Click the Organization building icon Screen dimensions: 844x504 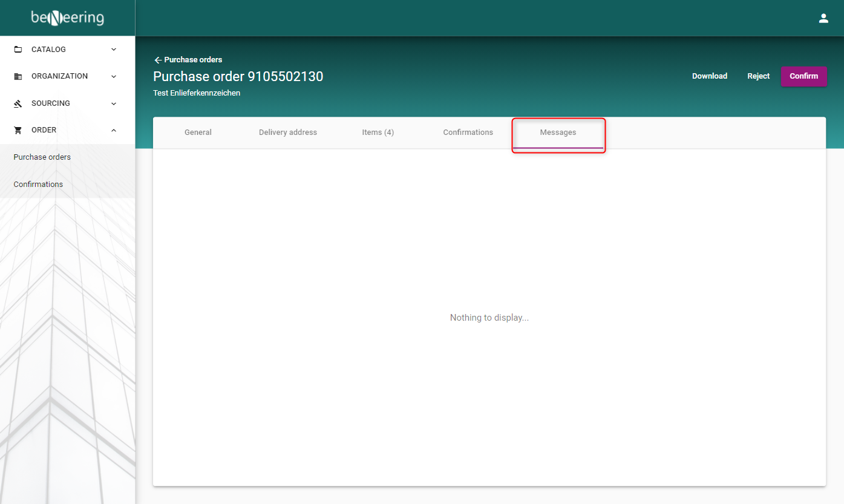18,76
